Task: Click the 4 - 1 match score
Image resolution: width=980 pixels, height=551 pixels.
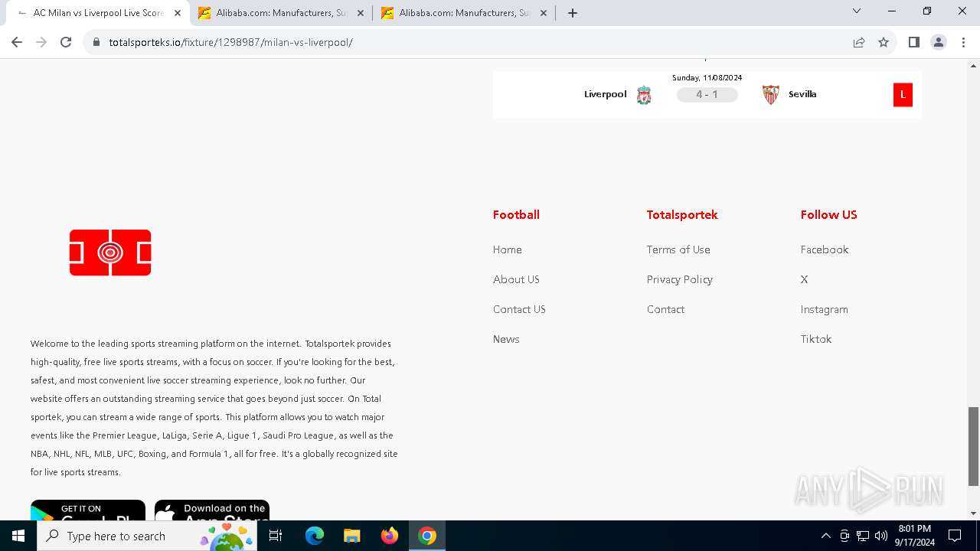Action: [707, 95]
